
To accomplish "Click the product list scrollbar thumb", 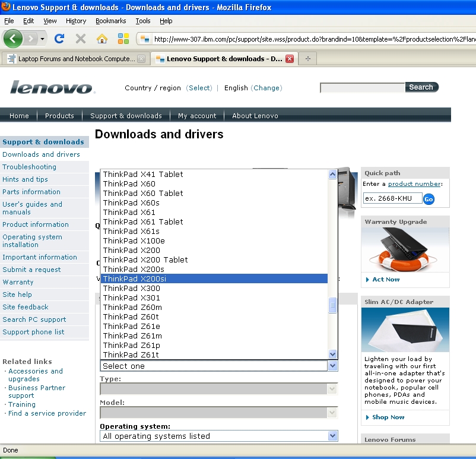I will [x=333, y=305].
